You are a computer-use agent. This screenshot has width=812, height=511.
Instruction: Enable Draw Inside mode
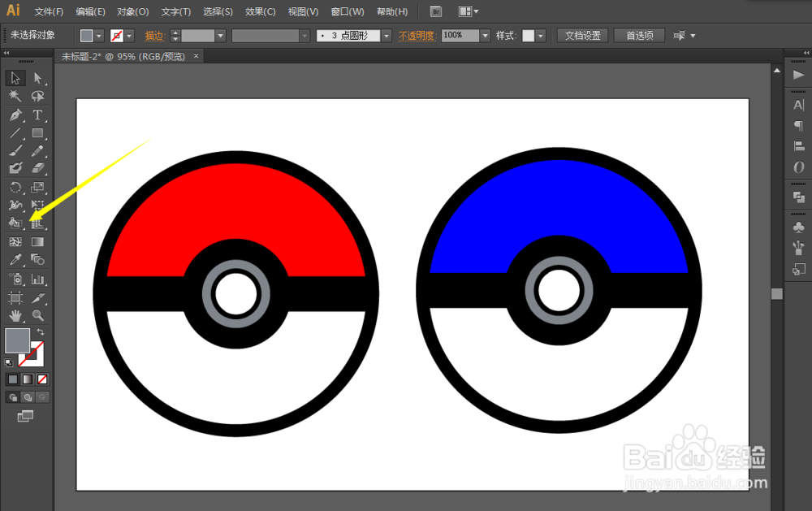pos(42,397)
